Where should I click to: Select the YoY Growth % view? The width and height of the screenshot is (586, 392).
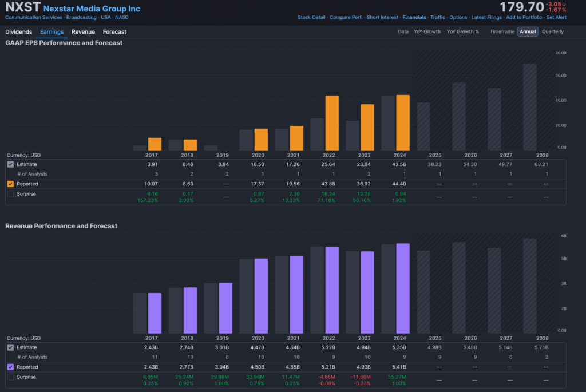464,31
